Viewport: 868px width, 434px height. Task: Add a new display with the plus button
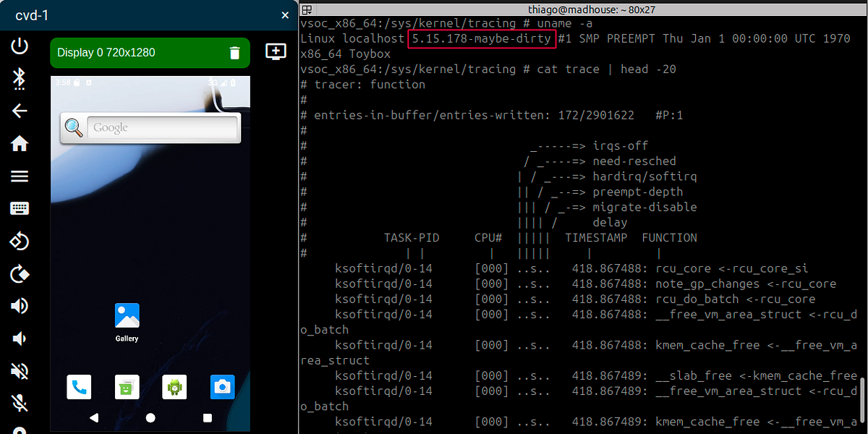276,51
